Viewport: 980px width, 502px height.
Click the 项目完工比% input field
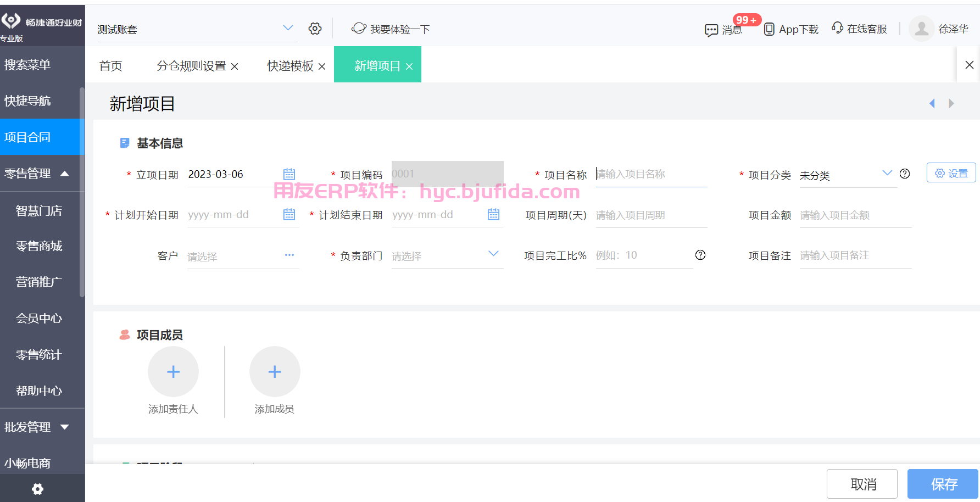point(644,255)
